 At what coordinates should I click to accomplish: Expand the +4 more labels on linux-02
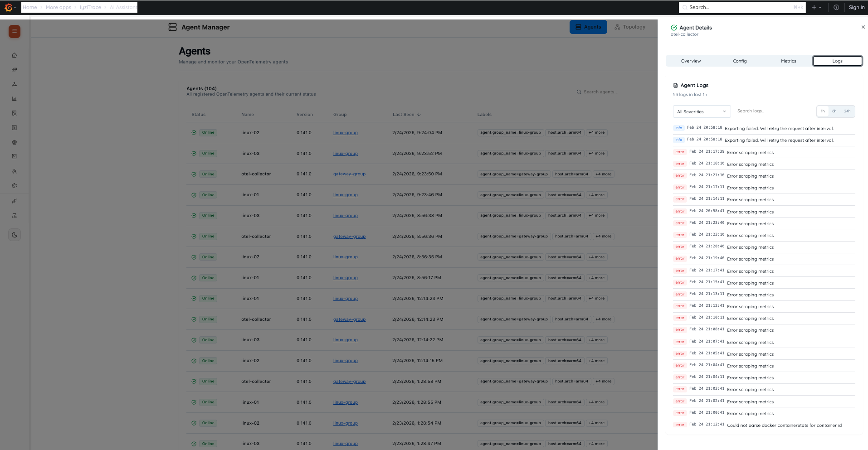pos(596,132)
